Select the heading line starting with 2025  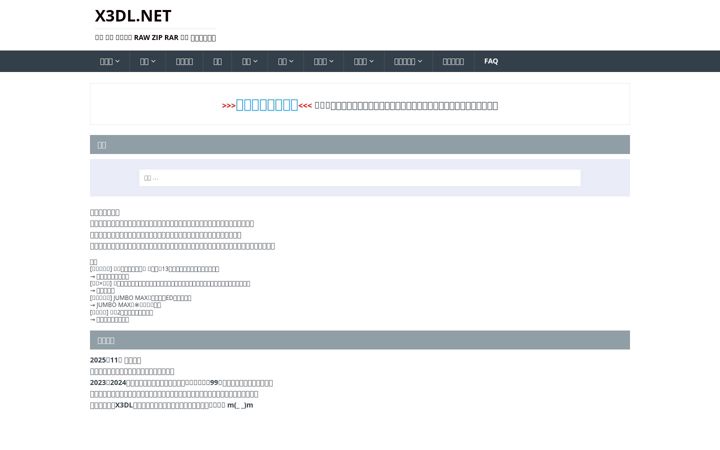pos(115,360)
